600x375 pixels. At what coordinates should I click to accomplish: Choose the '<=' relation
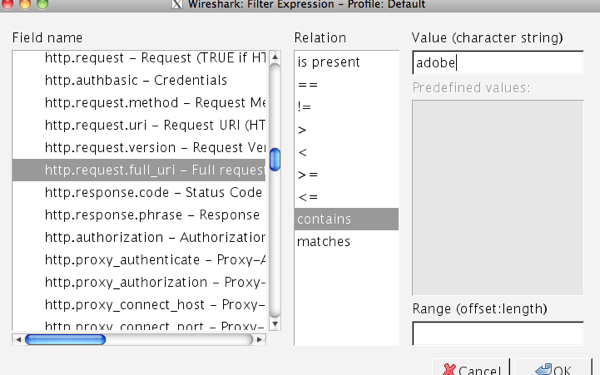(x=346, y=197)
